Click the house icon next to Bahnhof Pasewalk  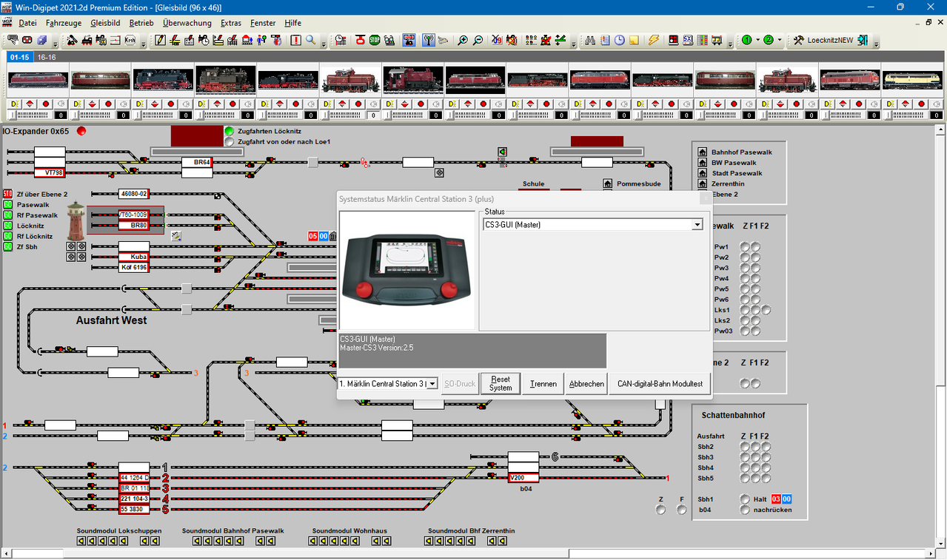point(703,152)
